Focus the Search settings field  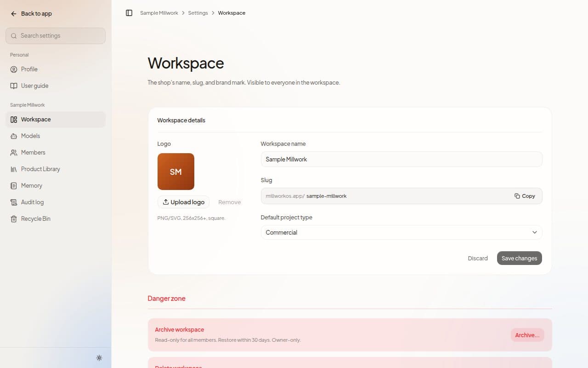[56, 36]
